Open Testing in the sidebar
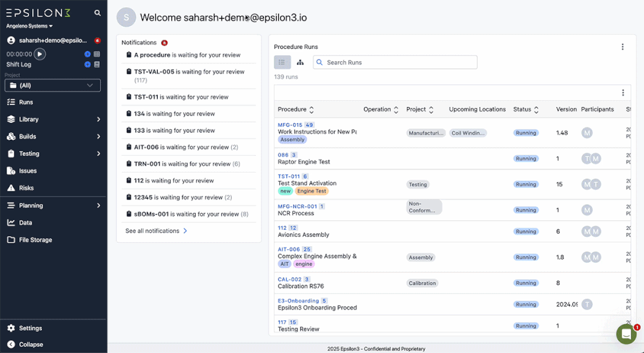The height and width of the screenshot is (353, 644). (x=29, y=154)
